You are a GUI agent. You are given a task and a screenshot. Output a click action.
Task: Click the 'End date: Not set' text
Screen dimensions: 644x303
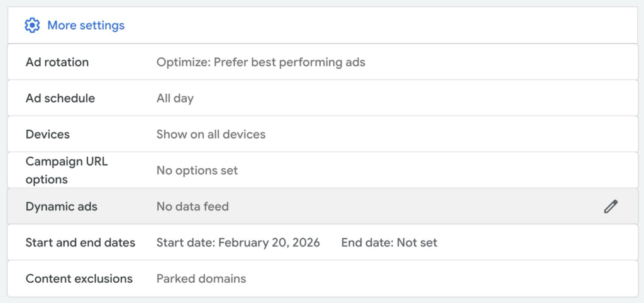tap(389, 243)
